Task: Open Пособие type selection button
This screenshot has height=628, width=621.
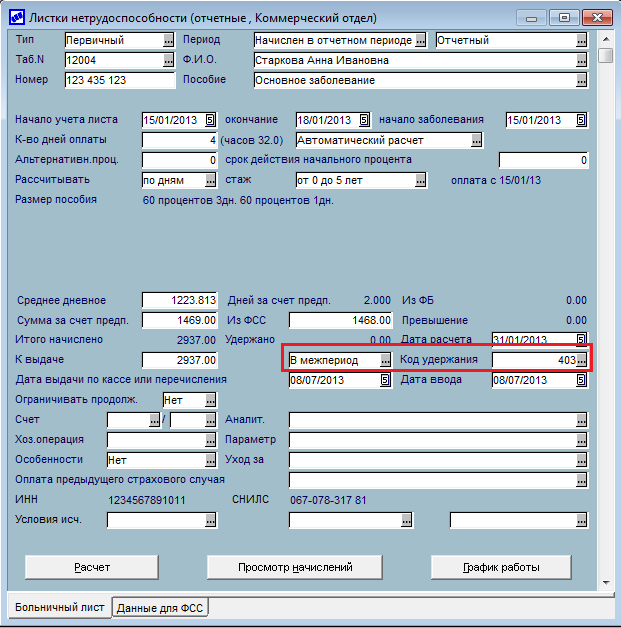Action: click(x=581, y=80)
